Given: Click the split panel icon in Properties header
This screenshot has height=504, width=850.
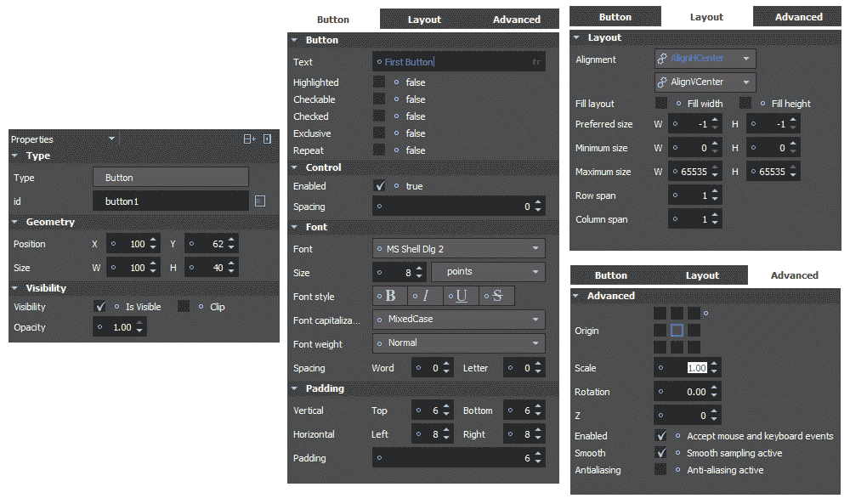Looking at the screenshot, I should (249, 139).
